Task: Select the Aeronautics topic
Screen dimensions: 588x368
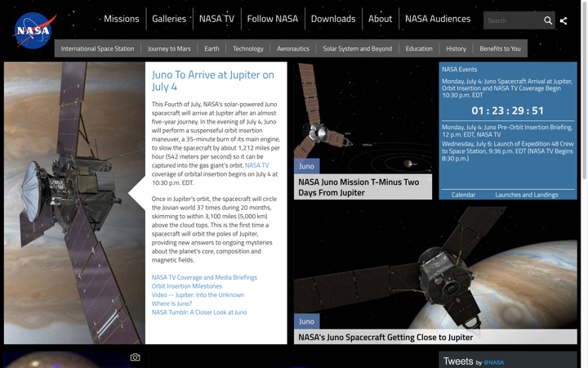Action: point(293,48)
